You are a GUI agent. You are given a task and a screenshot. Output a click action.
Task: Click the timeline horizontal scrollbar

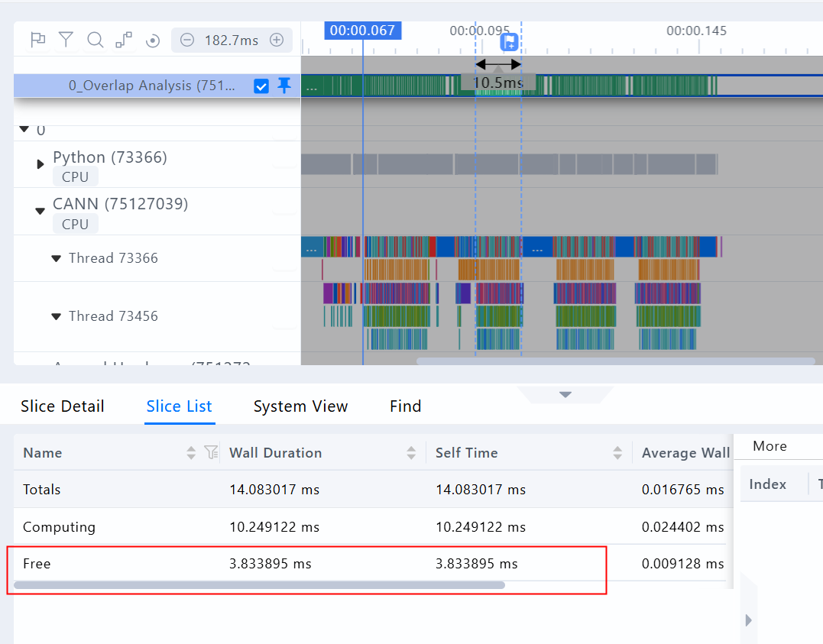click(x=616, y=361)
